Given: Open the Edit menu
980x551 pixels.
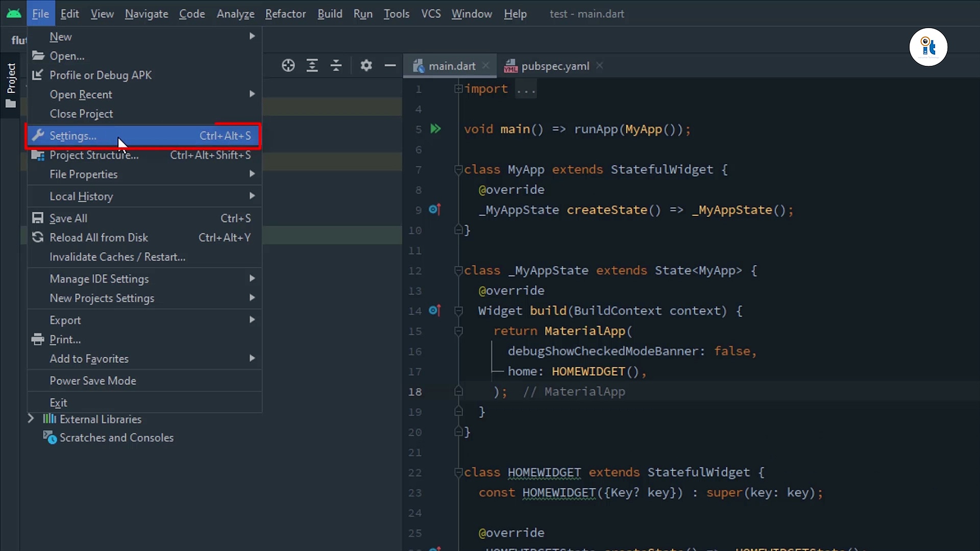Looking at the screenshot, I should 69,14.
